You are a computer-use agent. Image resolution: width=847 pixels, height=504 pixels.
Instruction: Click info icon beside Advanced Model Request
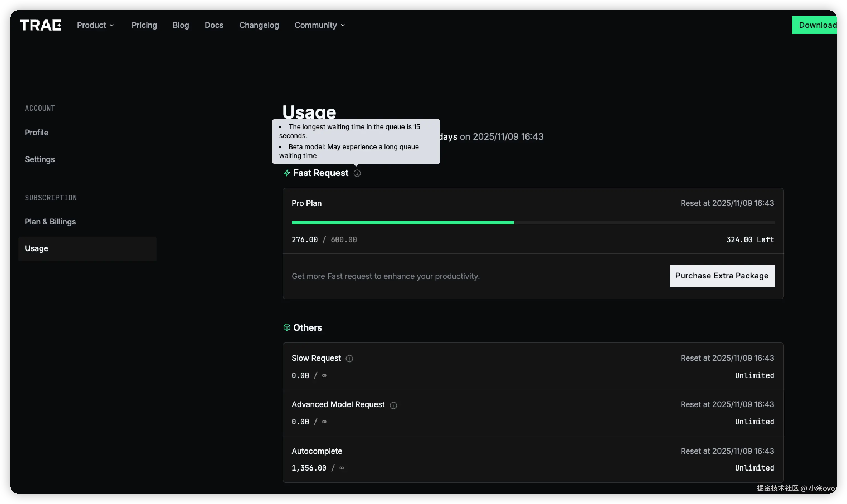pos(393,405)
